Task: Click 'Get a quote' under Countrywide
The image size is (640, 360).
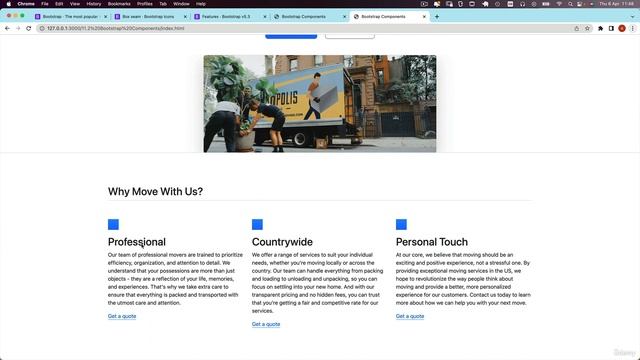Action: click(266, 324)
